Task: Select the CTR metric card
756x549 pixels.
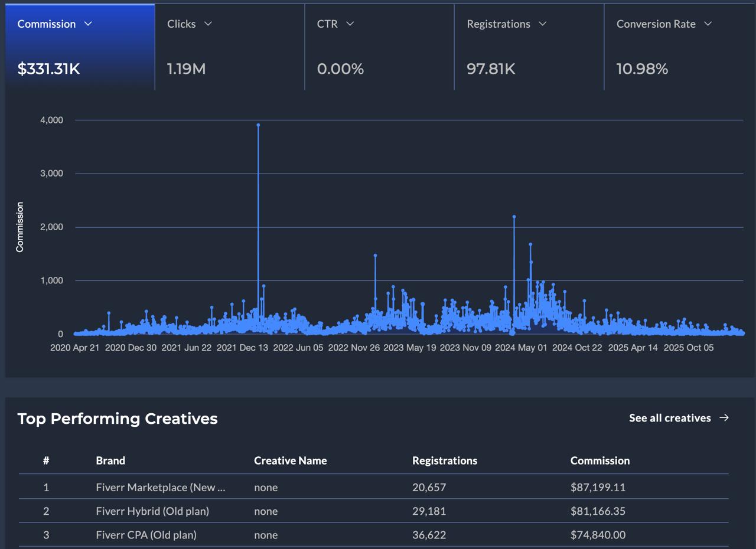Action: point(378,47)
